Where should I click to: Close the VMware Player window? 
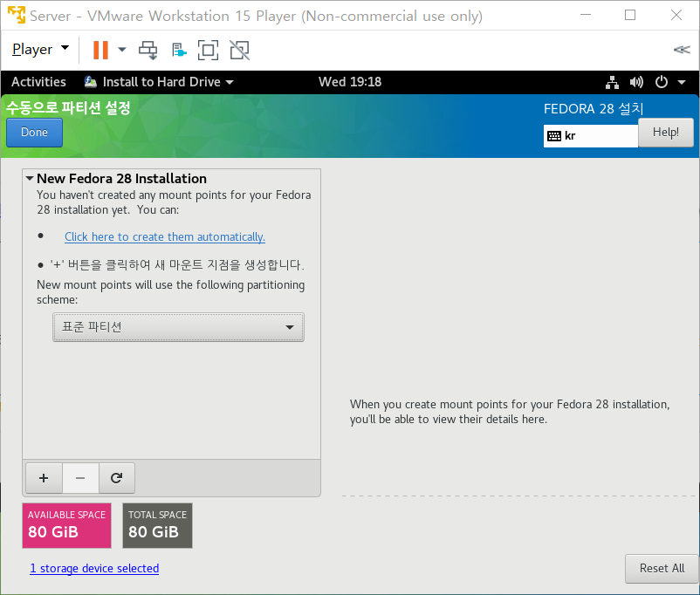click(676, 15)
